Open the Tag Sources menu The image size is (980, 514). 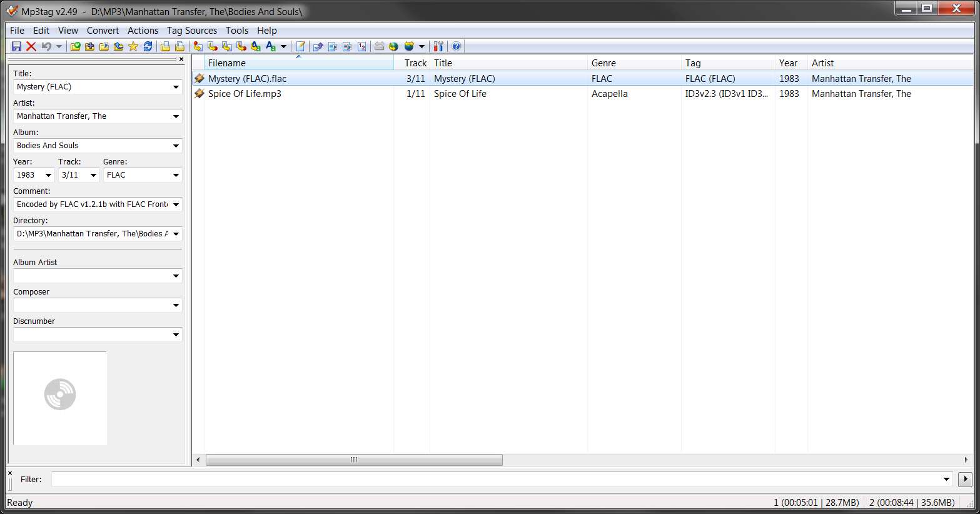click(192, 30)
